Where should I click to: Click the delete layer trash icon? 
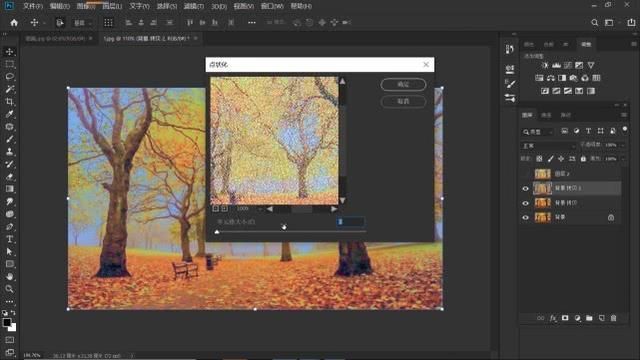tap(613, 318)
